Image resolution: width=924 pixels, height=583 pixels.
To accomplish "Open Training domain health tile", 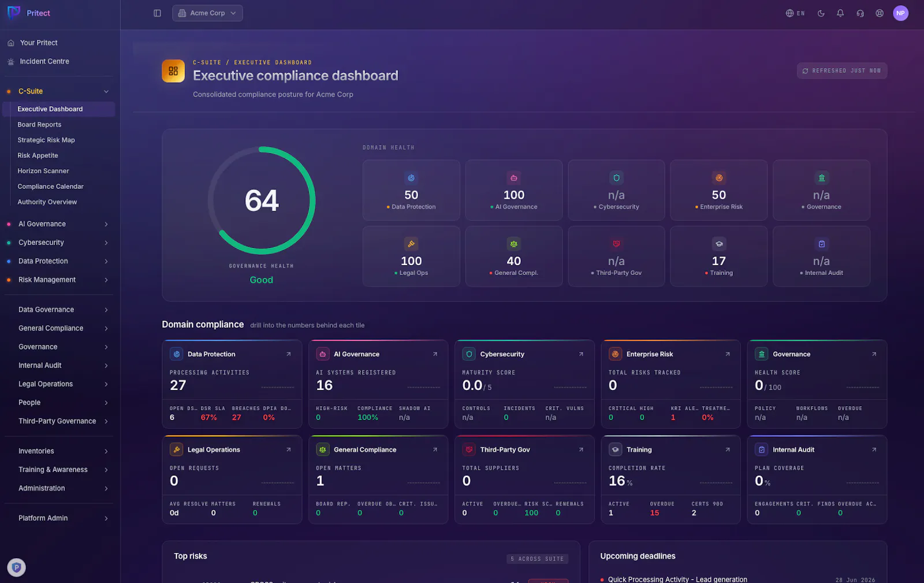I will click(x=719, y=256).
